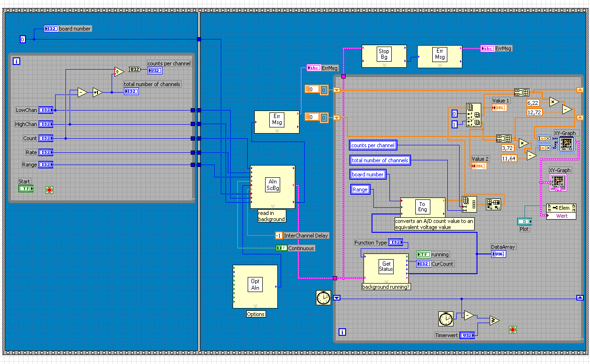Toggle the Start boolean TF terminal

tap(26, 189)
